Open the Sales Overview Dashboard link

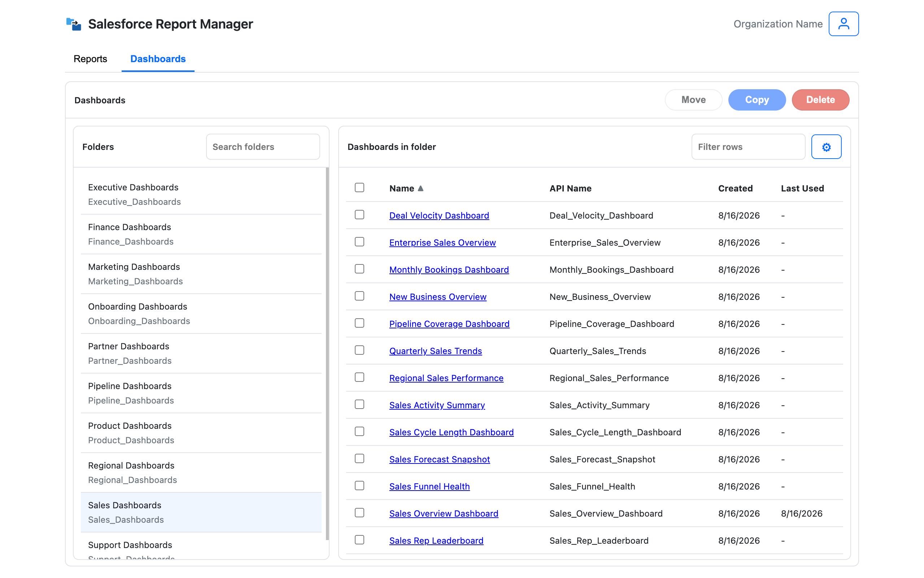pyautogui.click(x=444, y=514)
